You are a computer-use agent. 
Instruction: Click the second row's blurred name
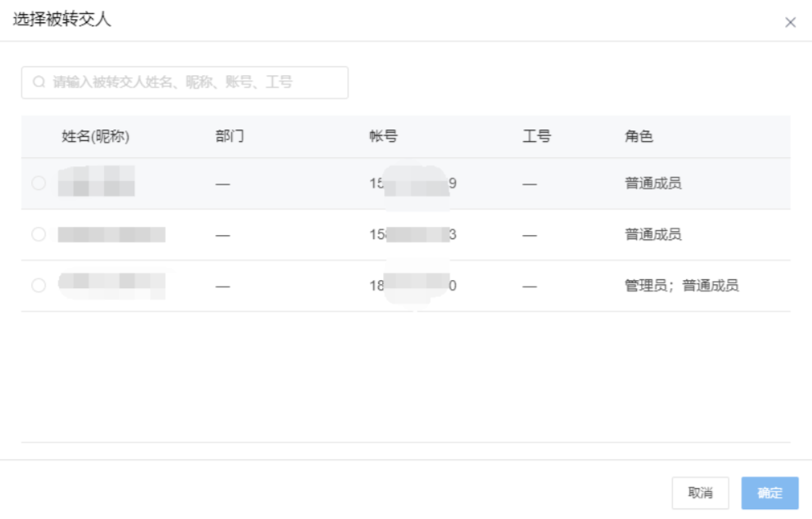[x=111, y=235]
